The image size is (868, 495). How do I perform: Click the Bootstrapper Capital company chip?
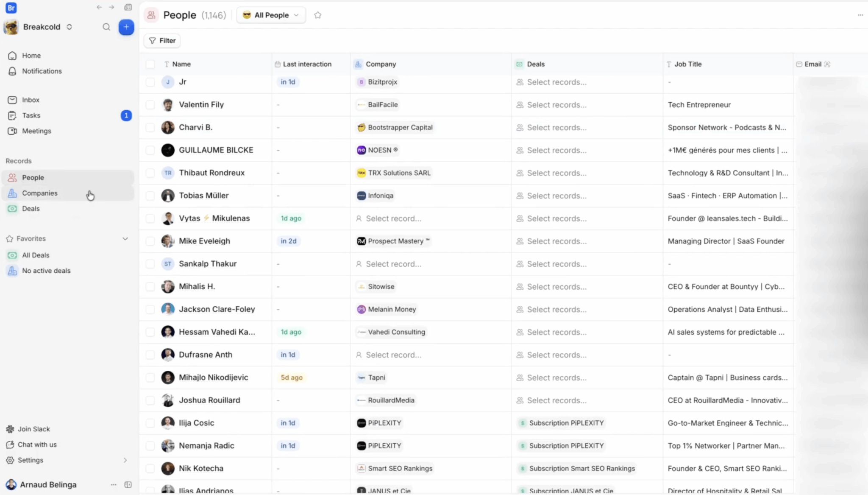[395, 128]
